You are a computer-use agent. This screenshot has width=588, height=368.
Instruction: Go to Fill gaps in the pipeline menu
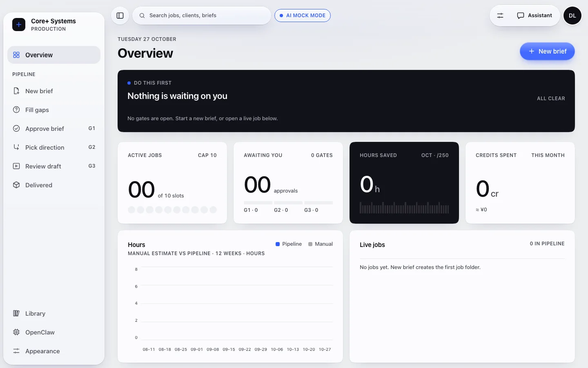pyautogui.click(x=54, y=110)
